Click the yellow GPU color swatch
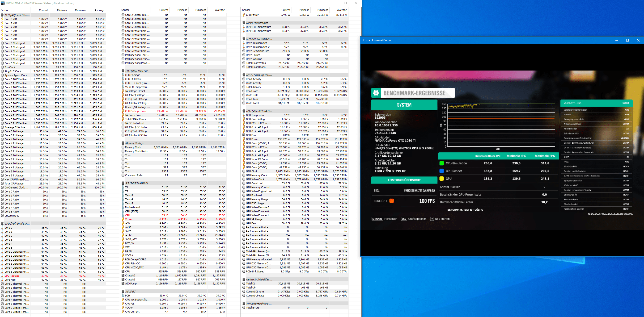The width and height of the screenshot is (644, 317). pyautogui.click(x=441, y=179)
